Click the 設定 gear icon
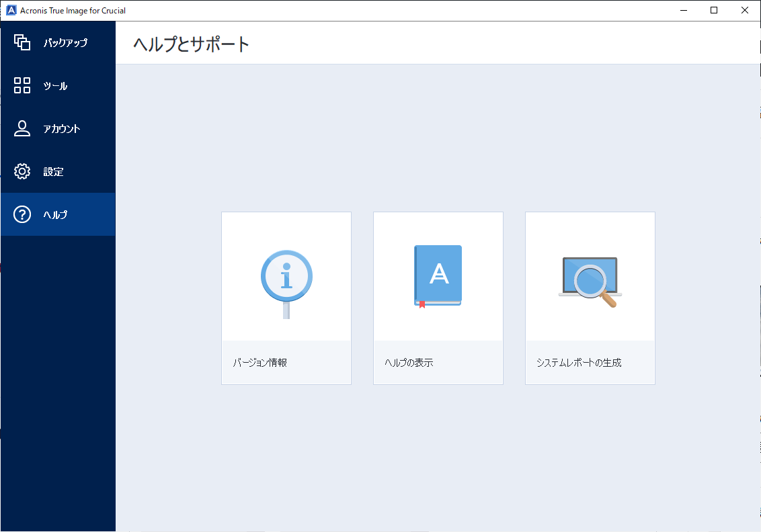 point(22,171)
